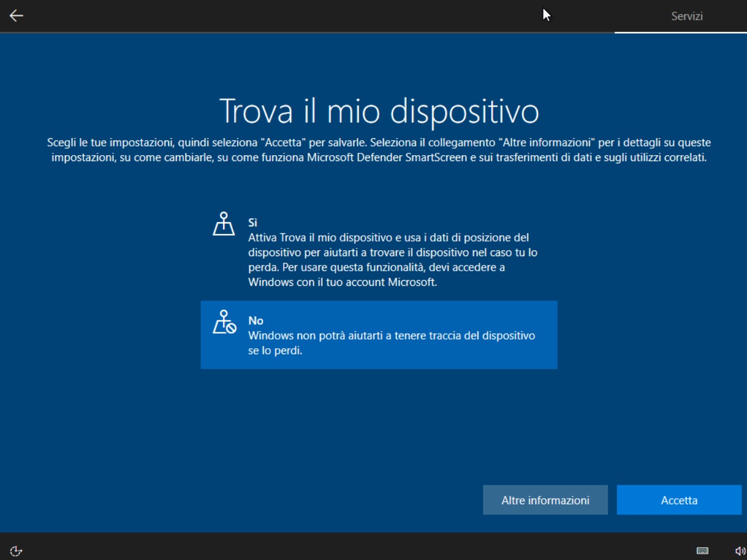Open the Servizi tab
The width and height of the screenshot is (747, 560).
point(686,16)
